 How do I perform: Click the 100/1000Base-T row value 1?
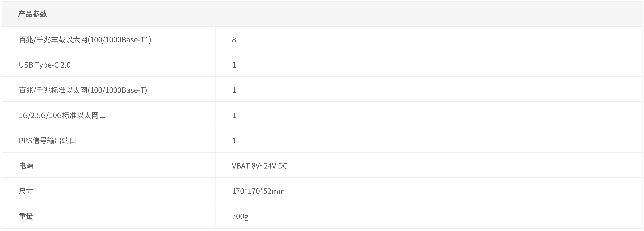(234, 90)
